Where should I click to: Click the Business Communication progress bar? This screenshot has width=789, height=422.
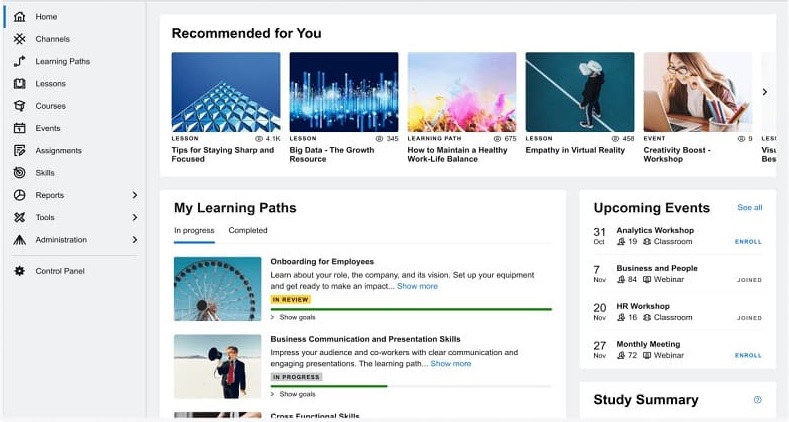point(411,386)
